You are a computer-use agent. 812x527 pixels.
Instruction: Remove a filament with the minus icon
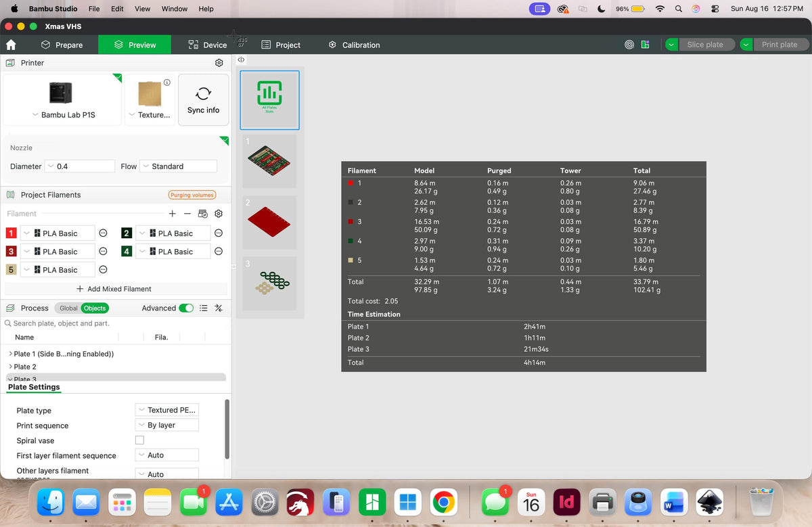187,214
